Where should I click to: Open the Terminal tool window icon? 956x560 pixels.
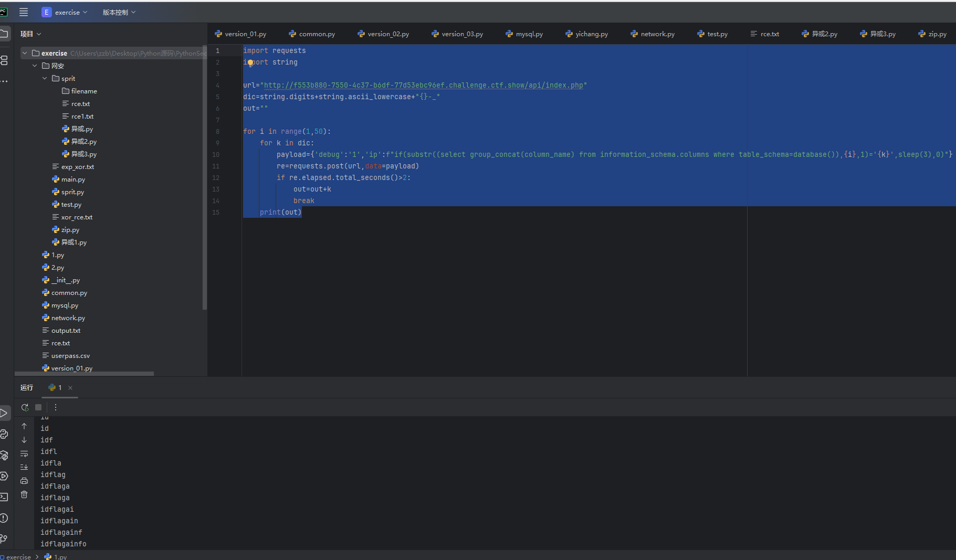(x=4, y=497)
